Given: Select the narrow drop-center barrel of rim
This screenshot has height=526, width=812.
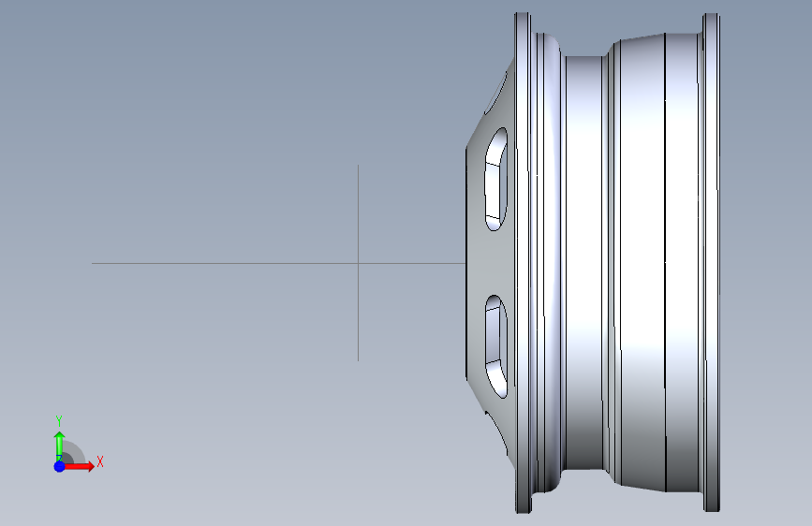Looking at the screenshot, I should pos(584,262).
